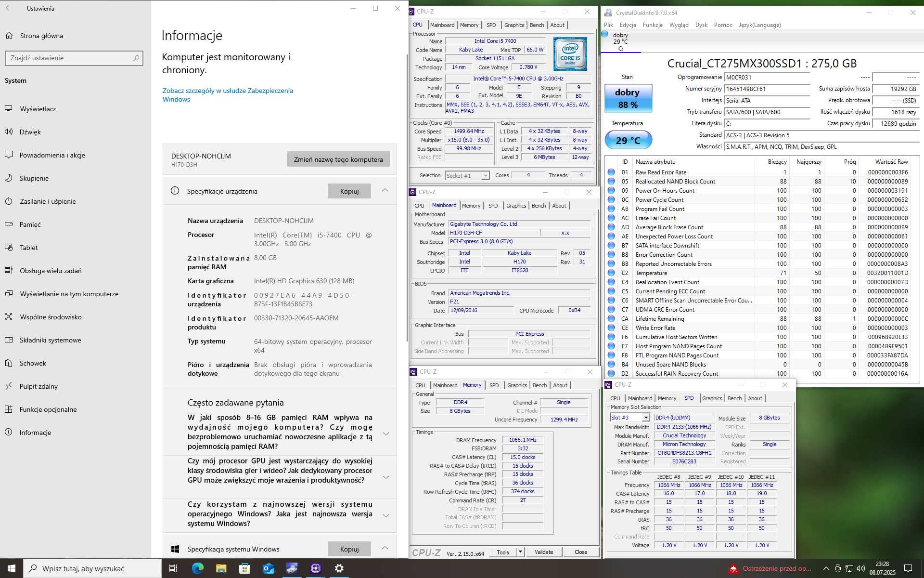The width and height of the screenshot is (924, 578).
Task: Click the back arrow in Ustawienia window
Action: coord(9,8)
